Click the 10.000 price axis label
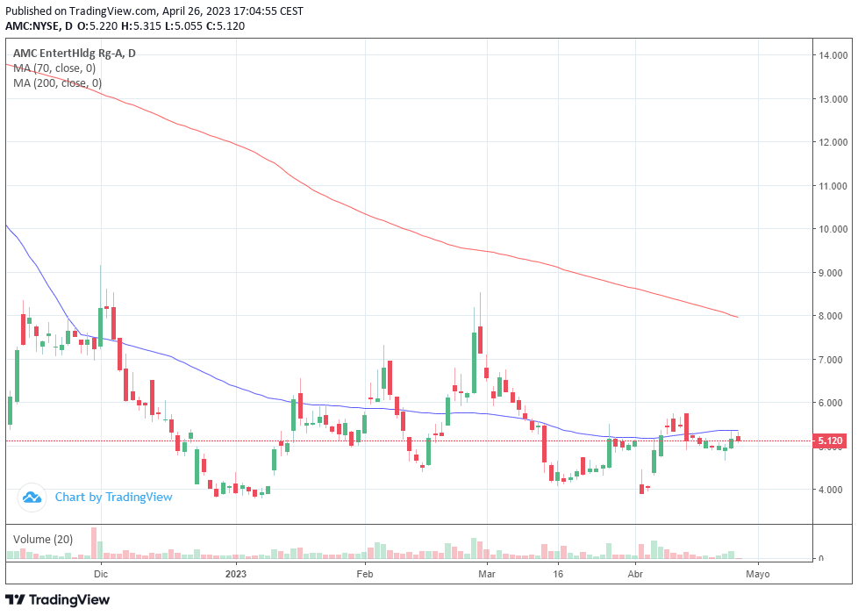Viewport: 858px width, 616px height. point(833,229)
